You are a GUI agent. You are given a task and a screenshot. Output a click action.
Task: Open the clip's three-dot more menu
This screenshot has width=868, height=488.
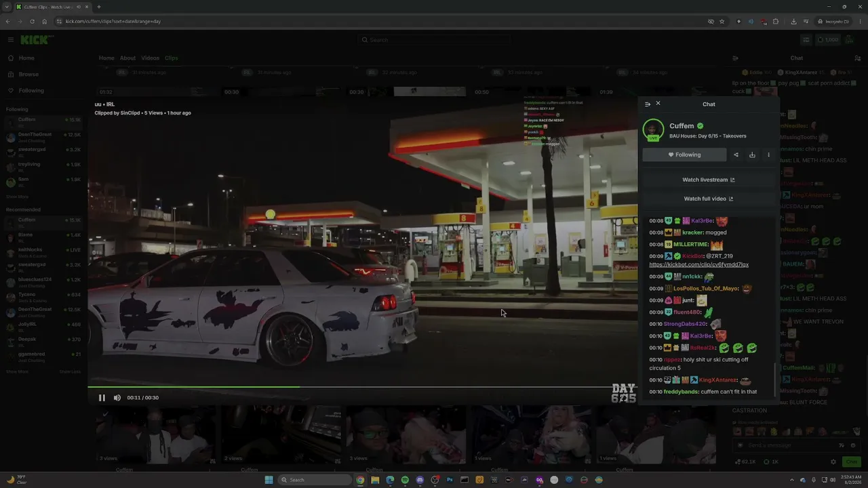click(768, 155)
